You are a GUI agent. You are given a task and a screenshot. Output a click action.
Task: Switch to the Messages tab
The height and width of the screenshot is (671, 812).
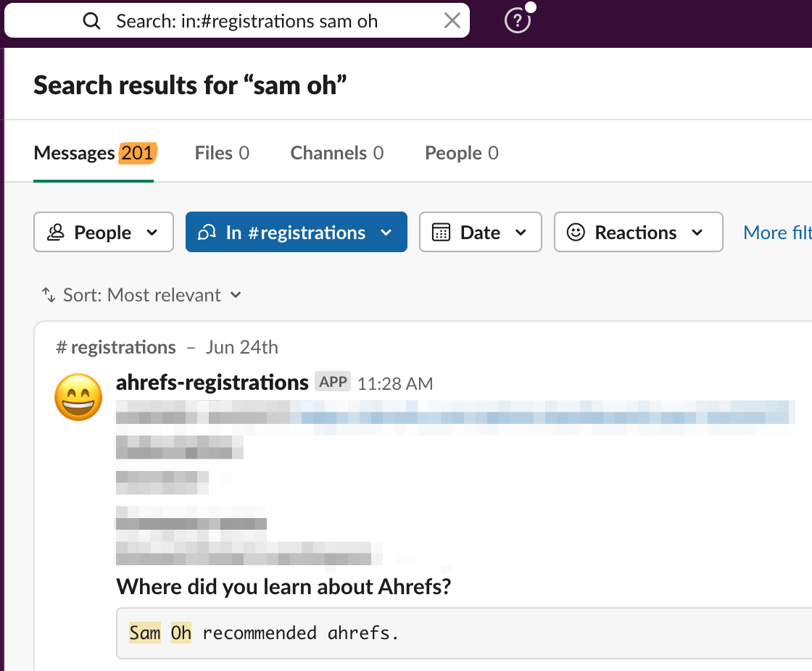93,154
